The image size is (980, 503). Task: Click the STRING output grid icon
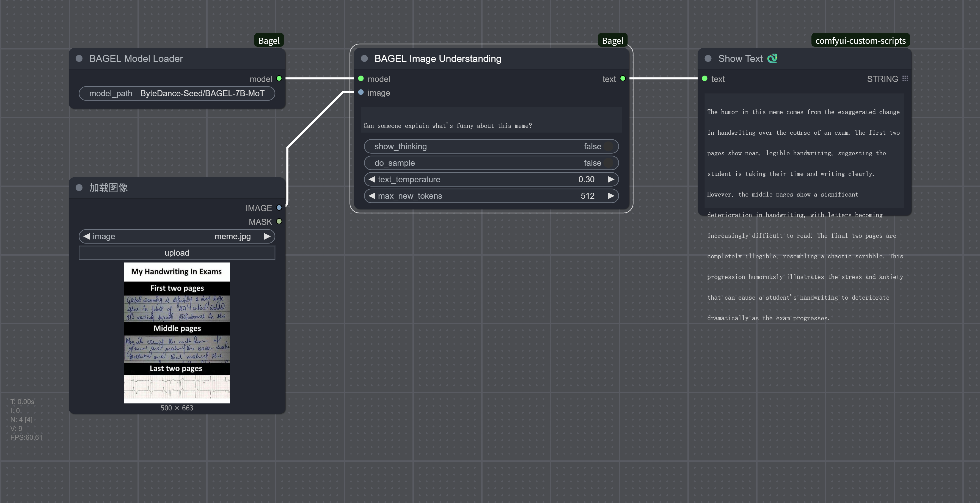[x=905, y=79]
